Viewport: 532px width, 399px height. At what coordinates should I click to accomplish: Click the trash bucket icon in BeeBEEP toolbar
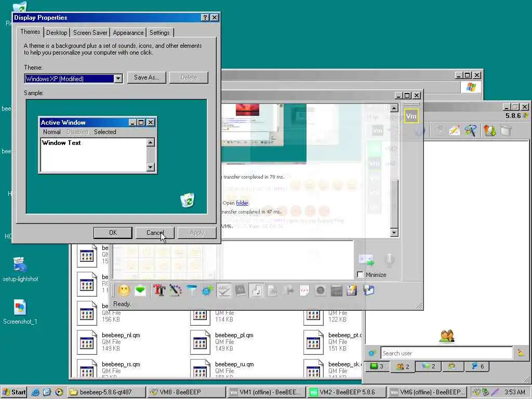[506, 130]
